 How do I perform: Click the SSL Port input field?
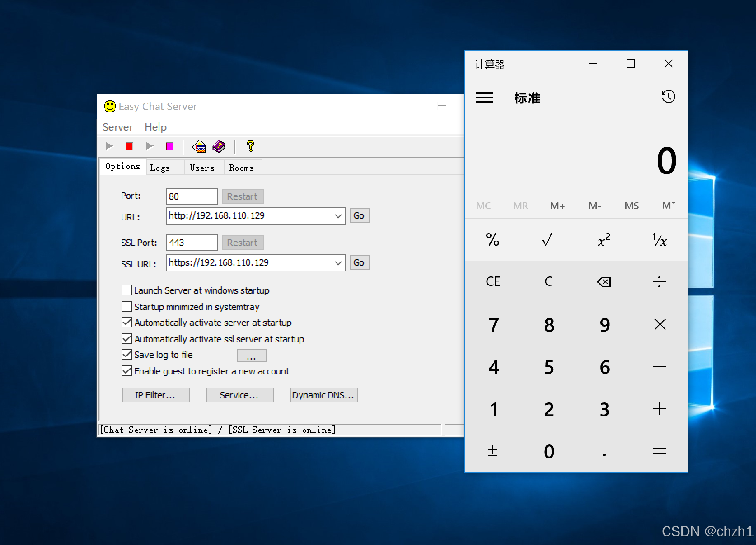(192, 243)
